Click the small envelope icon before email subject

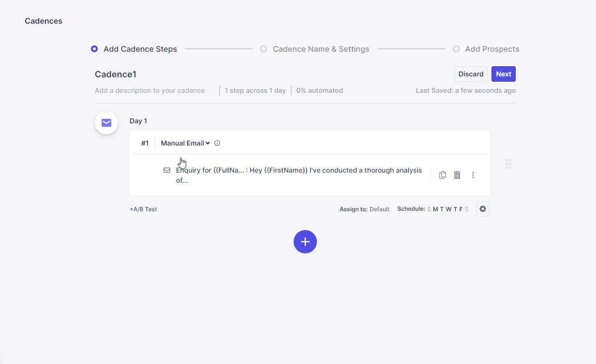pos(167,170)
